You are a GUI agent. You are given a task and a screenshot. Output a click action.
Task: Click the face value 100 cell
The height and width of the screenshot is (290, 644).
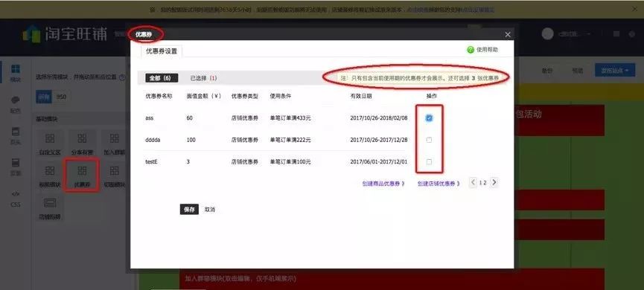(191, 140)
